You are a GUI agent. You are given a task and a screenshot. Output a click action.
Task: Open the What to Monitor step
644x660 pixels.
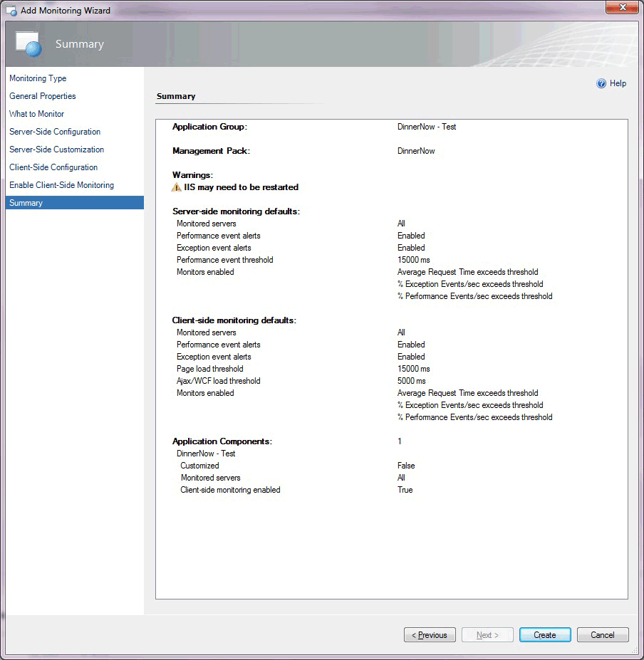[36, 114]
